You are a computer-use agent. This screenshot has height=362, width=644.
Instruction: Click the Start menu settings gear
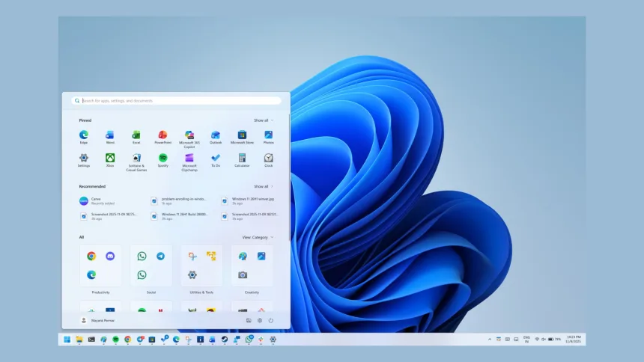pos(260,321)
